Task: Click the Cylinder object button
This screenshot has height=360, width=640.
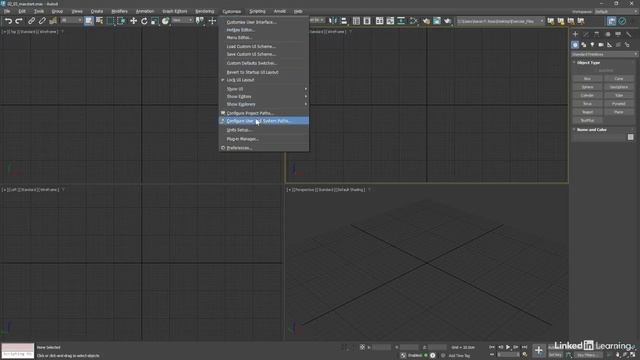Action: point(587,96)
